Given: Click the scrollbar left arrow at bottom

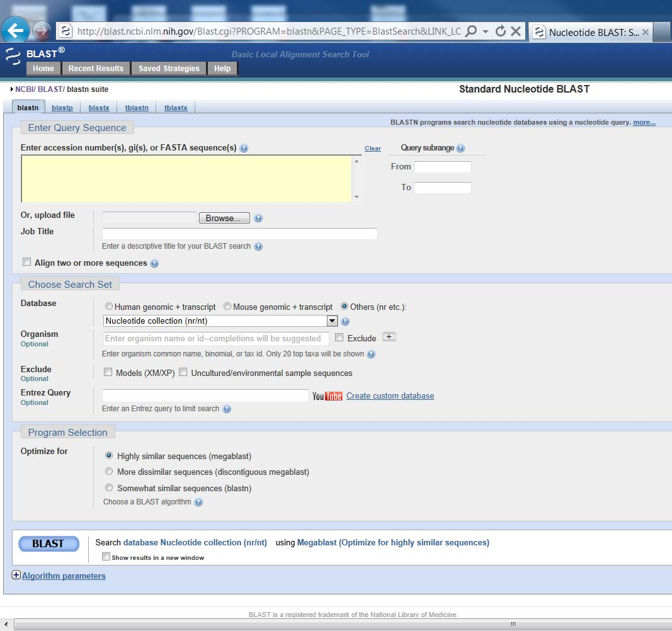Looking at the screenshot, I should click(x=6, y=624).
